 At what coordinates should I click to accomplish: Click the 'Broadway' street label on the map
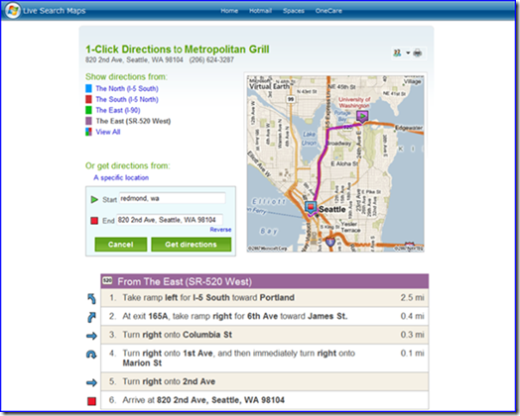click(x=339, y=143)
